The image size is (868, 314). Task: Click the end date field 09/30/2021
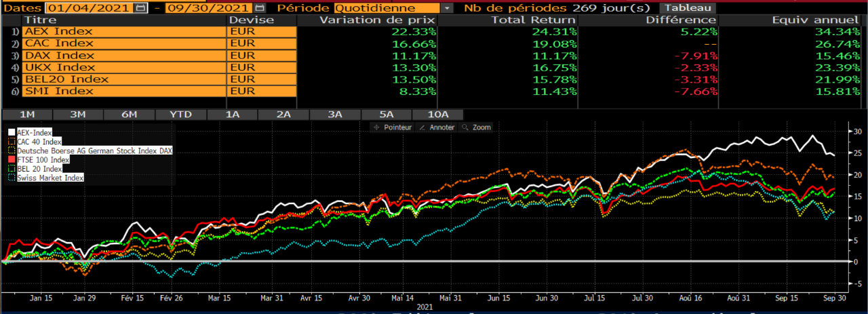pos(209,8)
